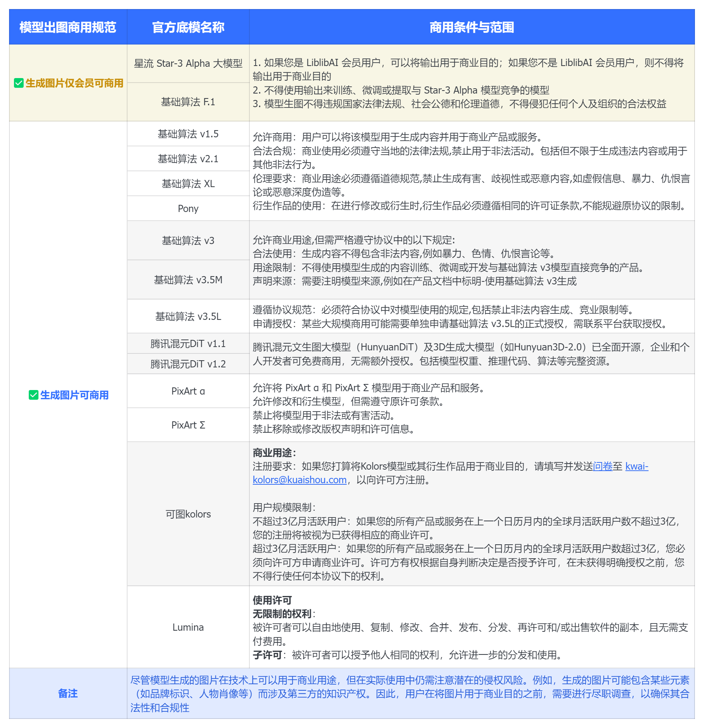704x728 pixels.
Task: Select the 基础算法 v3.5M cell
Action: [x=188, y=280]
